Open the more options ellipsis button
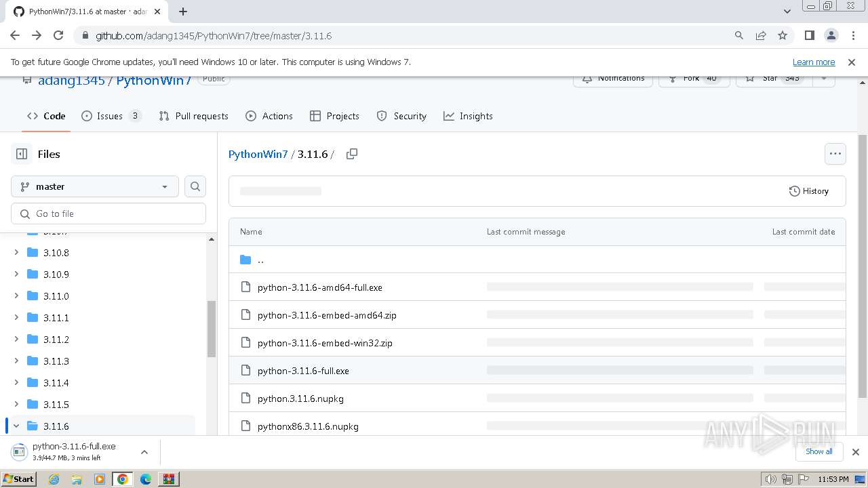This screenshot has height=488, width=868. (x=835, y=154)
